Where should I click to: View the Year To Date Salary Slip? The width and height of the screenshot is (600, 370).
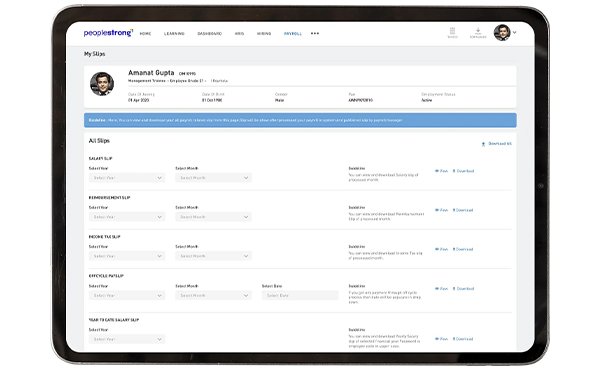[441, 339]
